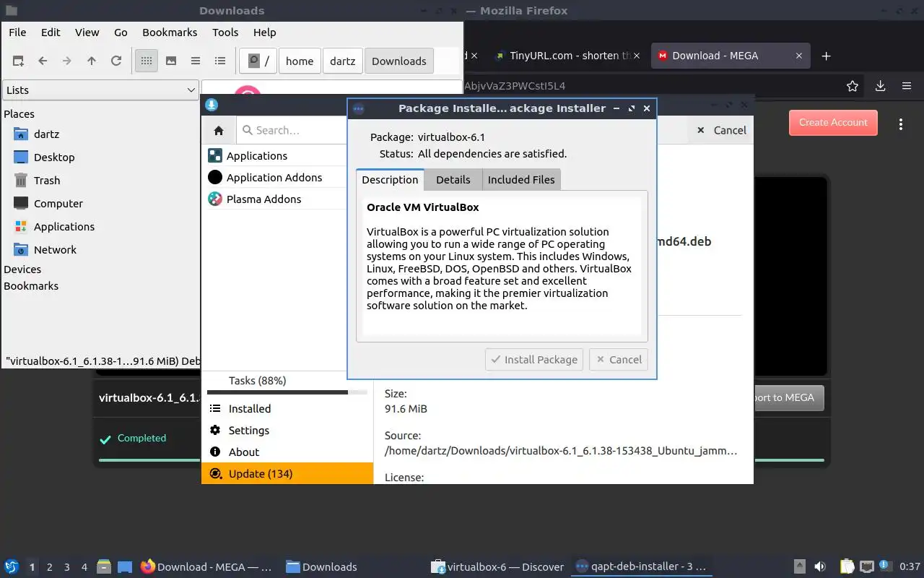Open the Bookmarks menu
Viewport: 924px width, 578px height.
[170, 33]
